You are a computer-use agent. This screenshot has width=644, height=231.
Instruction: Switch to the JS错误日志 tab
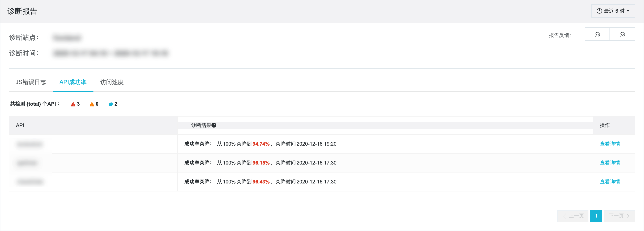pos(31,82)
